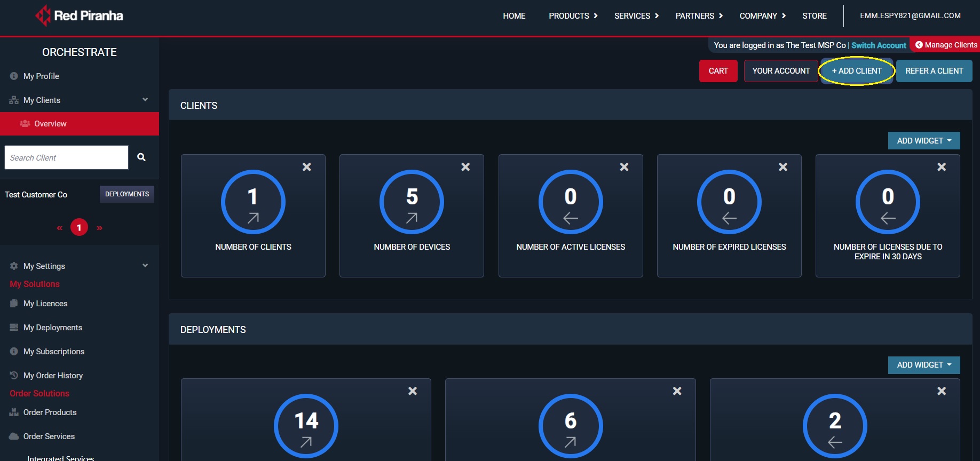Click the Manage Clients button
The height and width of the screenshot is (461, 980).
point(946,45)
